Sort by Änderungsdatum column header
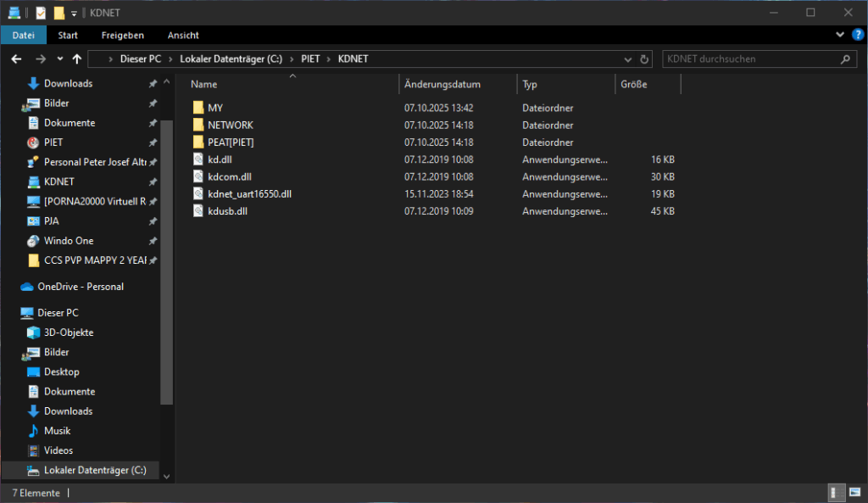The height and width of the screenshot is (503, 868). (x=442, y=85)
